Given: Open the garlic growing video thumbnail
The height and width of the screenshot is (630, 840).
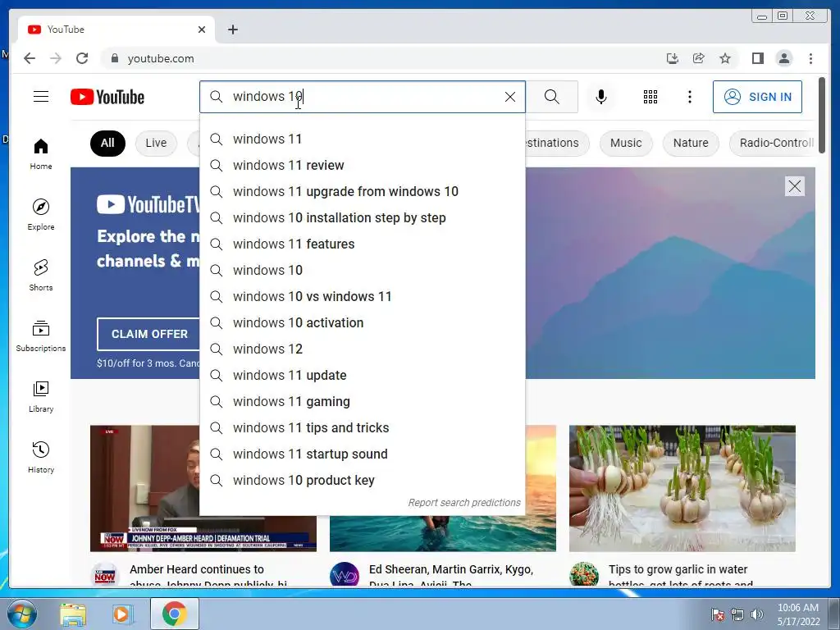Looking at the screenshot, I should click(682, 488).
